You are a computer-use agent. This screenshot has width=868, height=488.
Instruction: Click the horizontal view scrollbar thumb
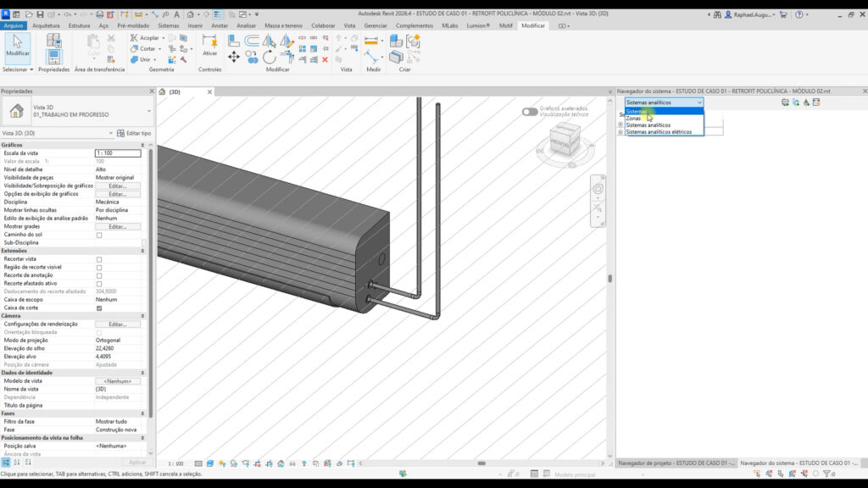[x=481, y=463]
